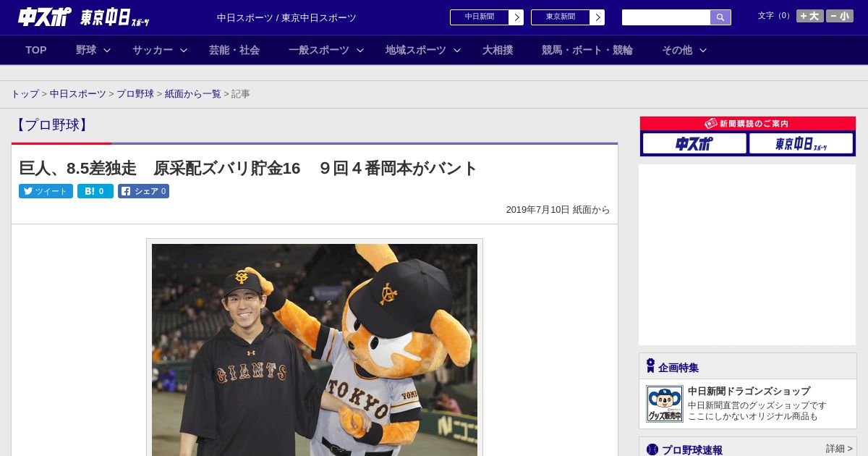The width and height of the screenshot is (868, 456).
Task: Click the arrow beside 中日新聞
Action: [516, 17]
